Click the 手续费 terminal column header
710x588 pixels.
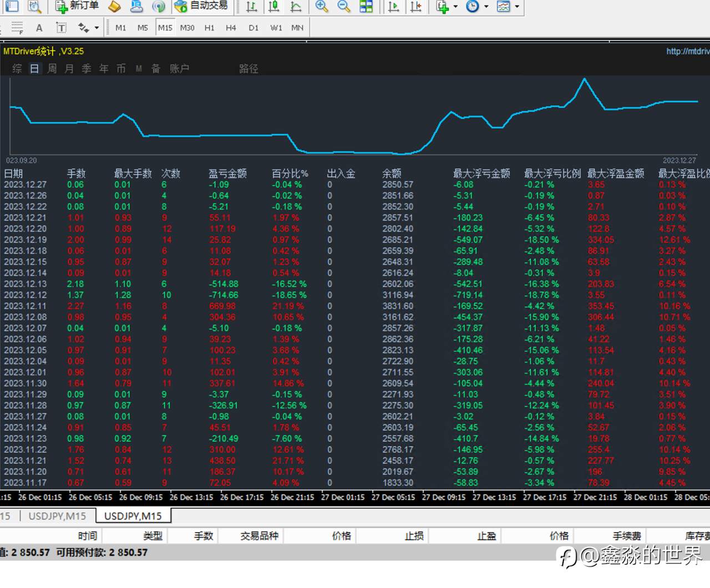[627, 536]
